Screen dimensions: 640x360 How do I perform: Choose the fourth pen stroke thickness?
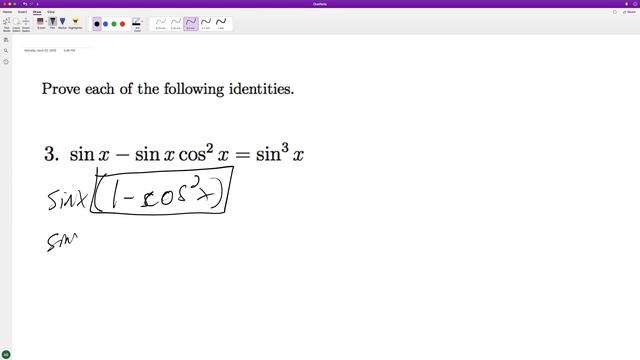206,24
